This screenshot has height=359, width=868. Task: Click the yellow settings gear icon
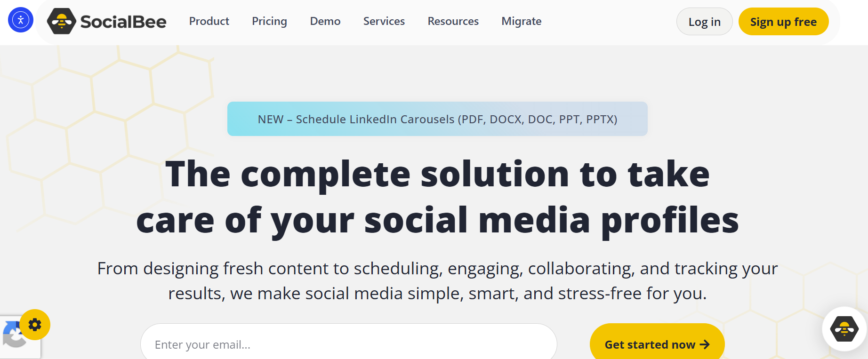point(35,324)
